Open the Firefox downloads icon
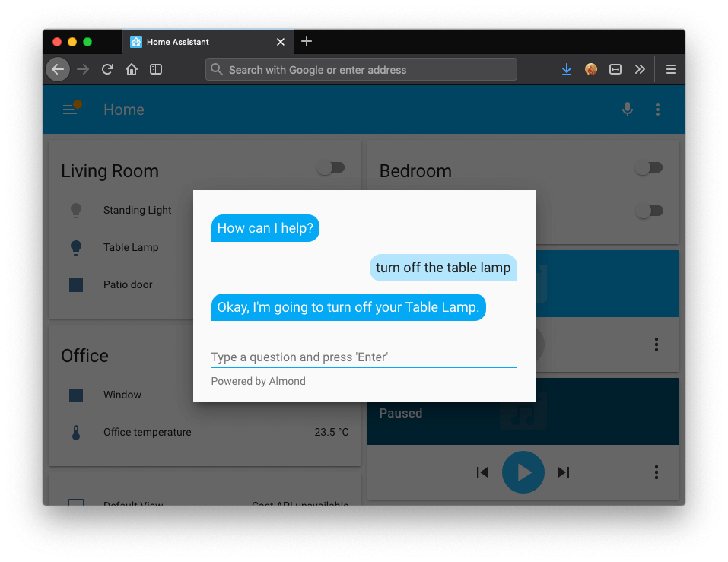The height and width of the screenshot is (562, 728). pos(566,68)
